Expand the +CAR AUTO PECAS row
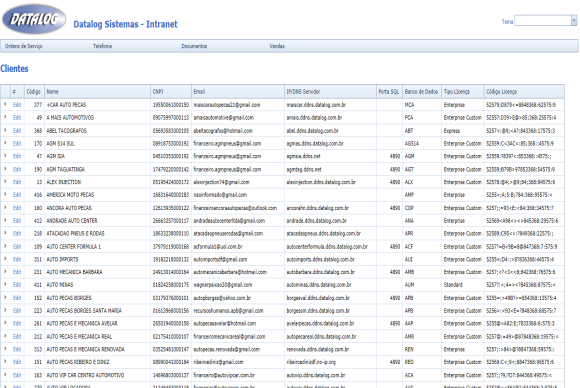The height and width of the screenshot is (388, 580). pyautogui.click(x=5, y=105)
